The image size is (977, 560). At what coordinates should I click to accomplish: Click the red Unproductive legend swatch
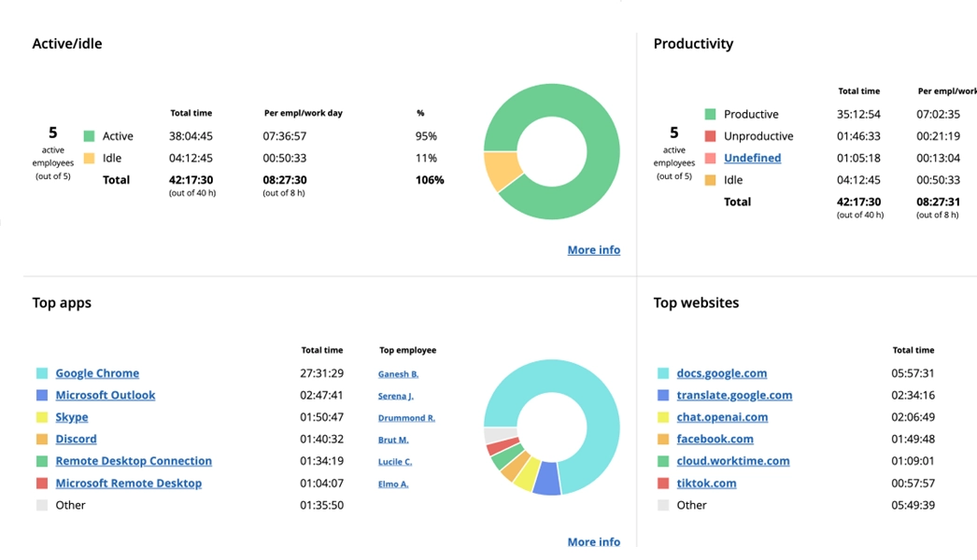pos(710,136)
